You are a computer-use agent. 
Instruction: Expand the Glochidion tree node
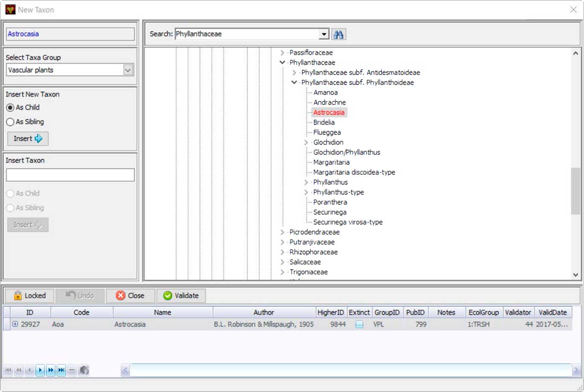(306, 142)
